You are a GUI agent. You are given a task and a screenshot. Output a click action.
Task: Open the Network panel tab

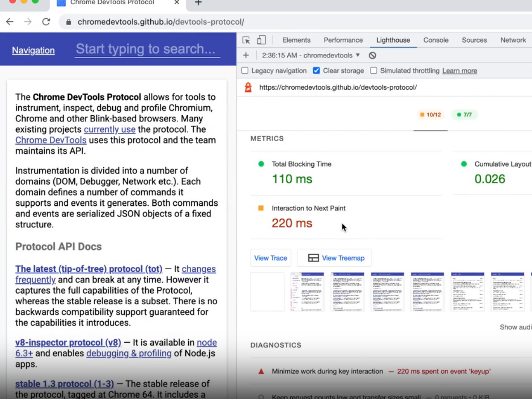[x=513, y=40]
